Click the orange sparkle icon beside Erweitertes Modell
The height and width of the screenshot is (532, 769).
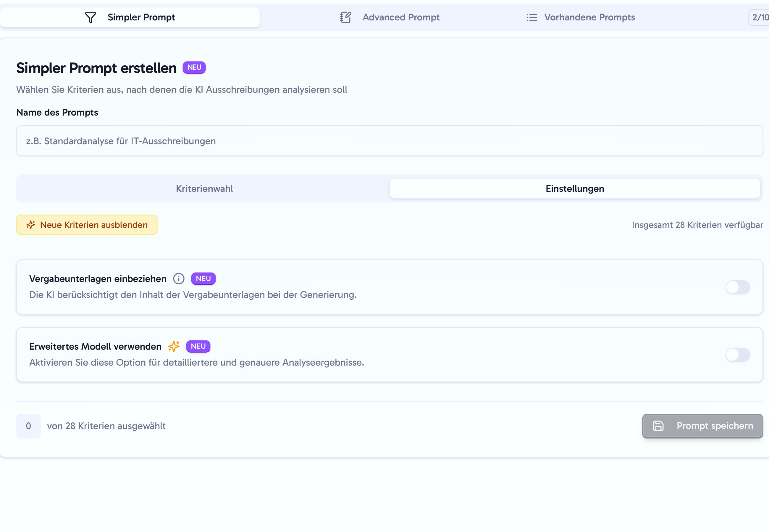[174, 346]
